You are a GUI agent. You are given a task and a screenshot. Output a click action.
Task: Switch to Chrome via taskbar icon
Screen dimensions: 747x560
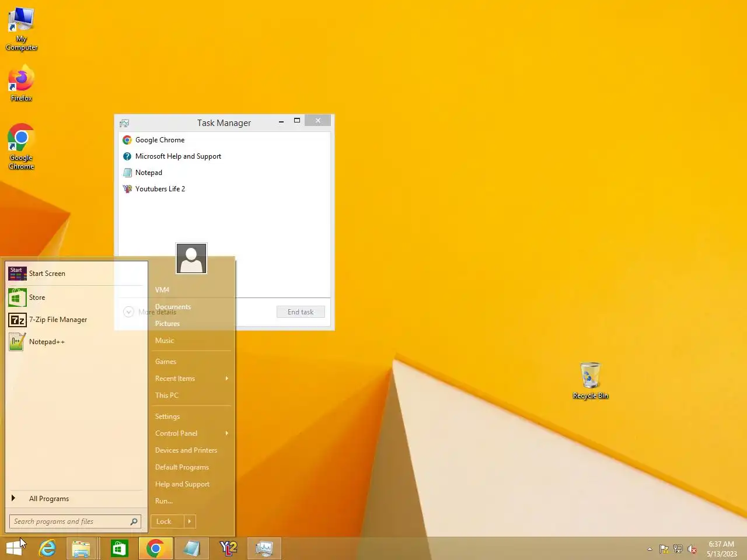155,548
